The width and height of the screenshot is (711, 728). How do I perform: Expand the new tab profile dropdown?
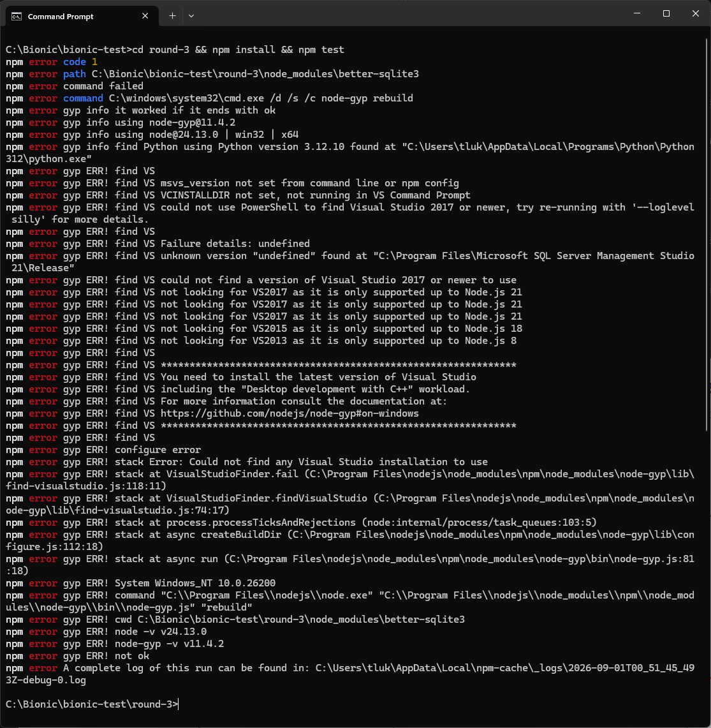[191, 16]
